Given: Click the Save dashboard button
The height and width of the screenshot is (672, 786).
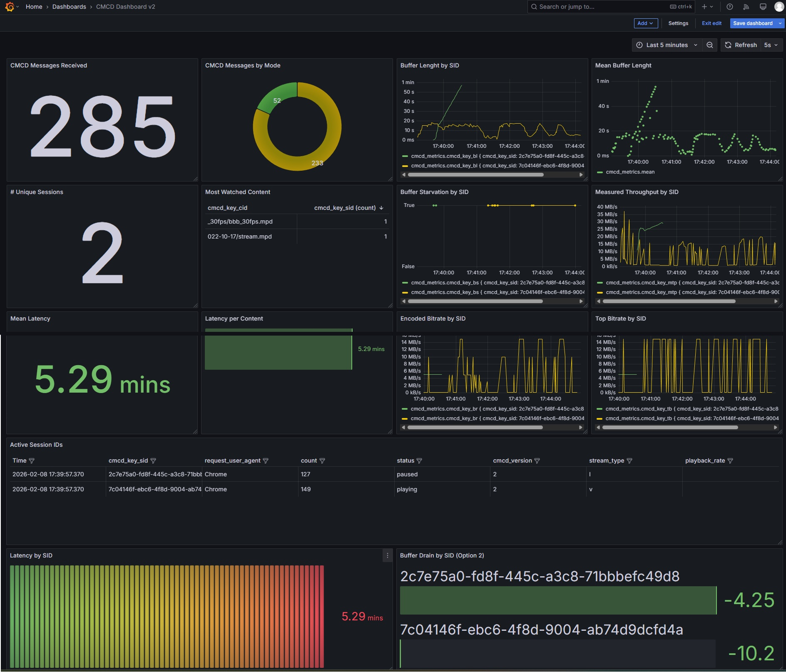Looking at the screenshot, I should click(752, 23).
